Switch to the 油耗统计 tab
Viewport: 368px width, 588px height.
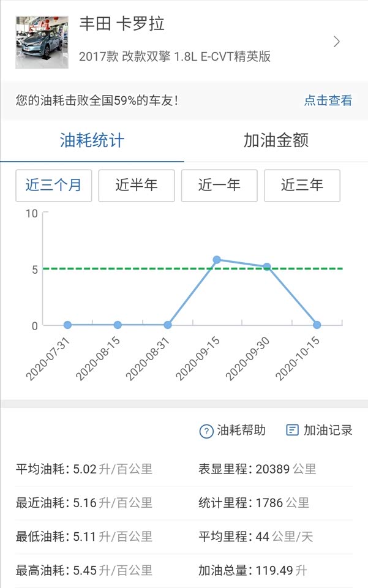[92, 140]
